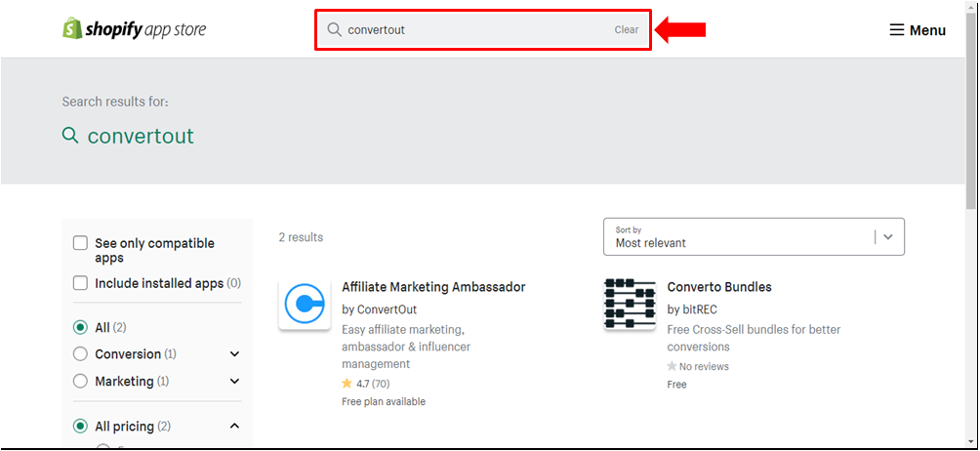Click the Sort by dropdown arrow
Screen dimensions: 980x451
click(x=888, y=237)
